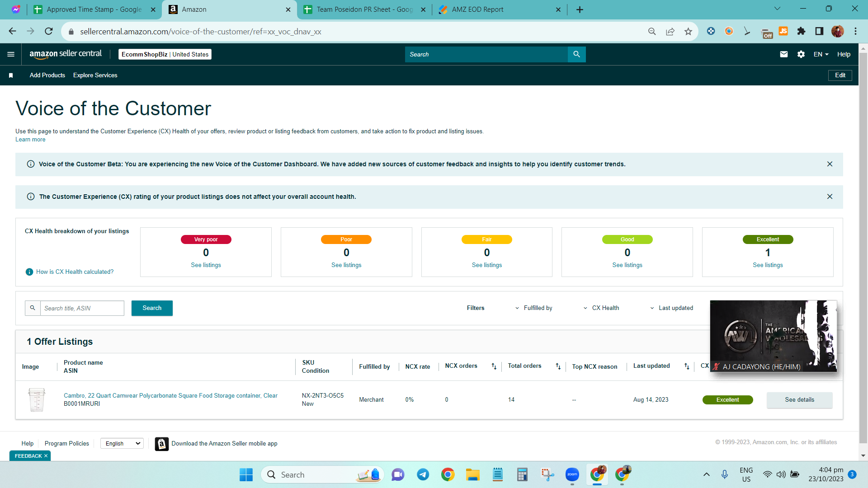Open Explore Services in nav bar

coord(95,75)
